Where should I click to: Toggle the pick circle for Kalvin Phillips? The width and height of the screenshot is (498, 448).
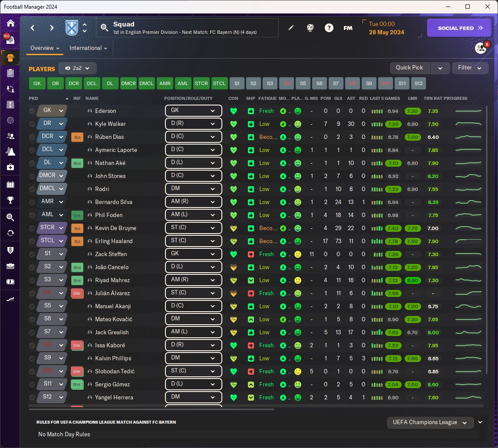pyautogui.click(x=32, y=359)
